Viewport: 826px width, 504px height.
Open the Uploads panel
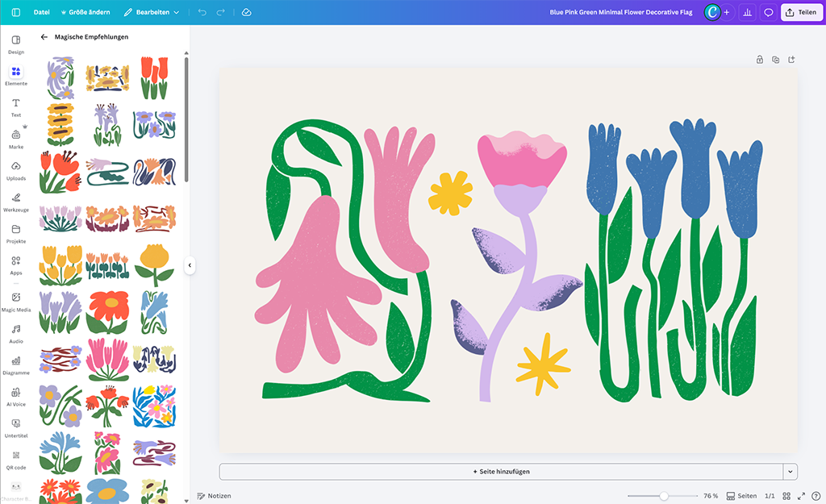[15, 170]
